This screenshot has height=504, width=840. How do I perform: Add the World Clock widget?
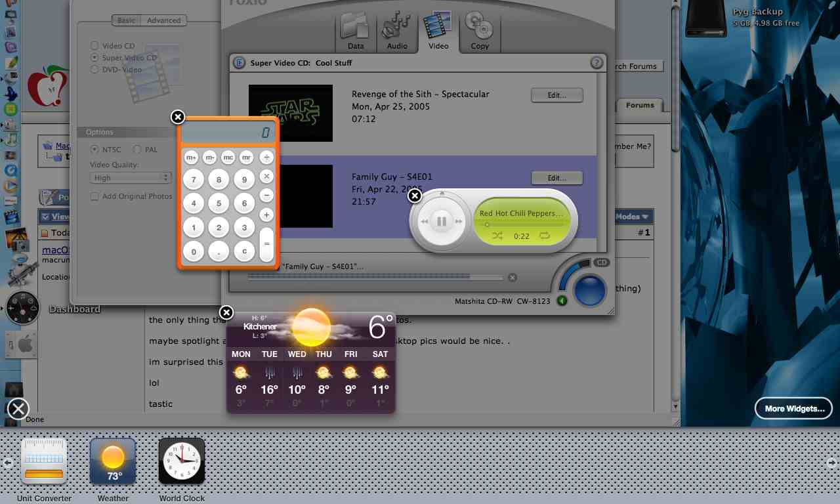click(x=182, y=461)
